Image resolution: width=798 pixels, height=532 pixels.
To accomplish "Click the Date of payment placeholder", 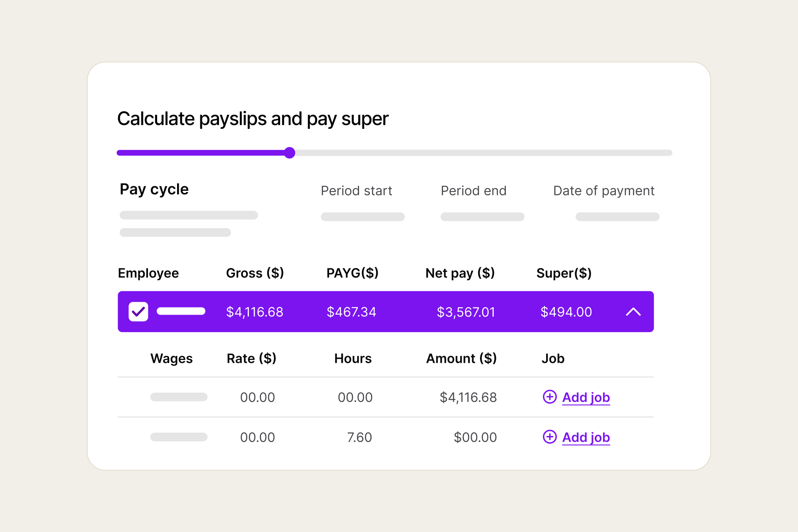I will point(618,217).
